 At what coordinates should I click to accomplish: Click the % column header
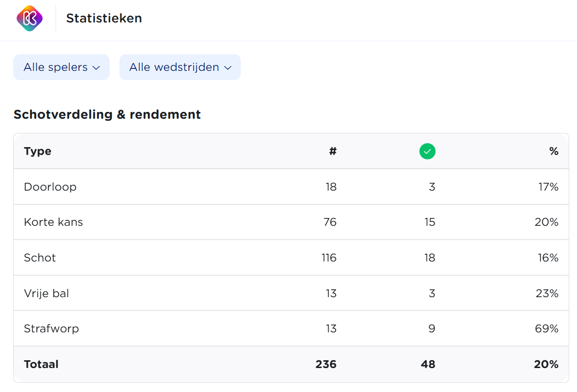coord(554,151)
